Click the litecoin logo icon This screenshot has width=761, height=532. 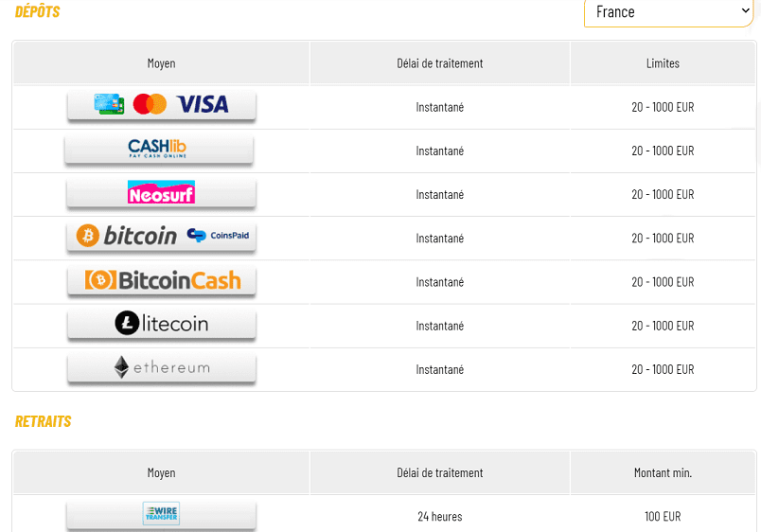(x=127, y=324)
